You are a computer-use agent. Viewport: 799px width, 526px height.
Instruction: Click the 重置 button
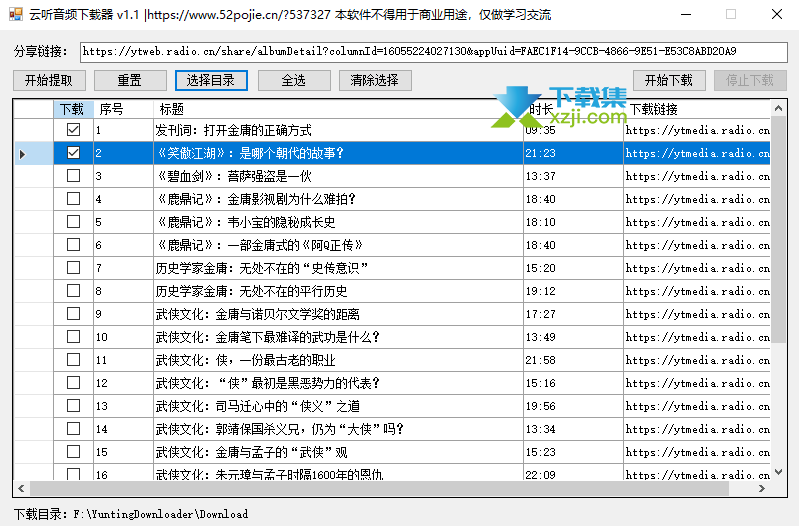pyautogui.click(x=130, y=81)
